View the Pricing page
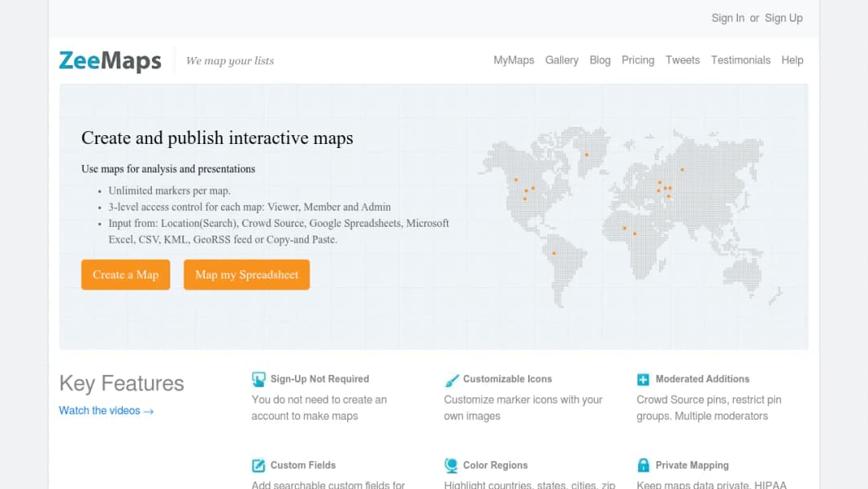This screenshot has height=489, width=868. [637, 60]
